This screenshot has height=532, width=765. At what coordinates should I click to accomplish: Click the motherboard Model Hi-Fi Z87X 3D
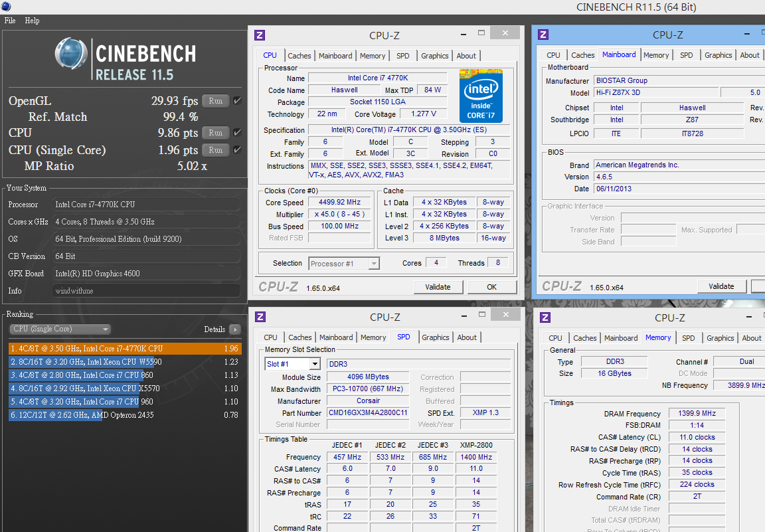[655, 92]
